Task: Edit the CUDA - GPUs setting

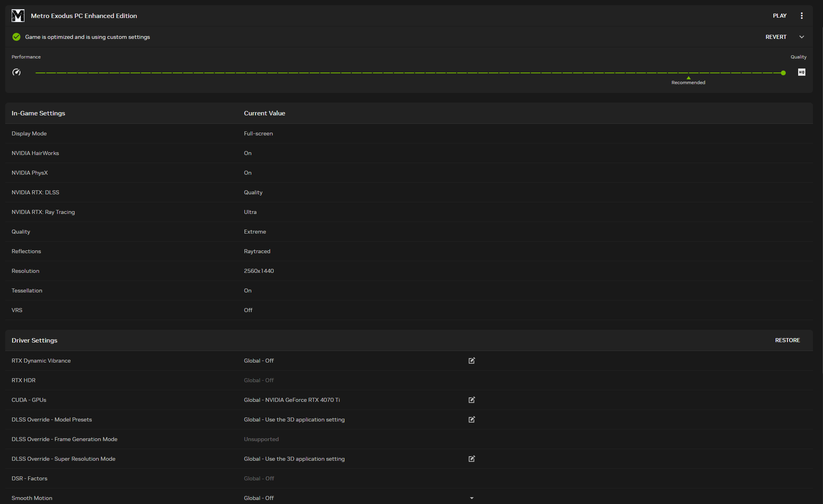Action: pos(472,400)
